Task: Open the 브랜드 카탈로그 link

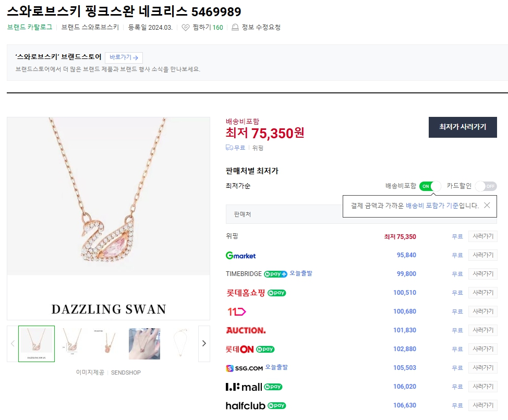Action: 30,27
